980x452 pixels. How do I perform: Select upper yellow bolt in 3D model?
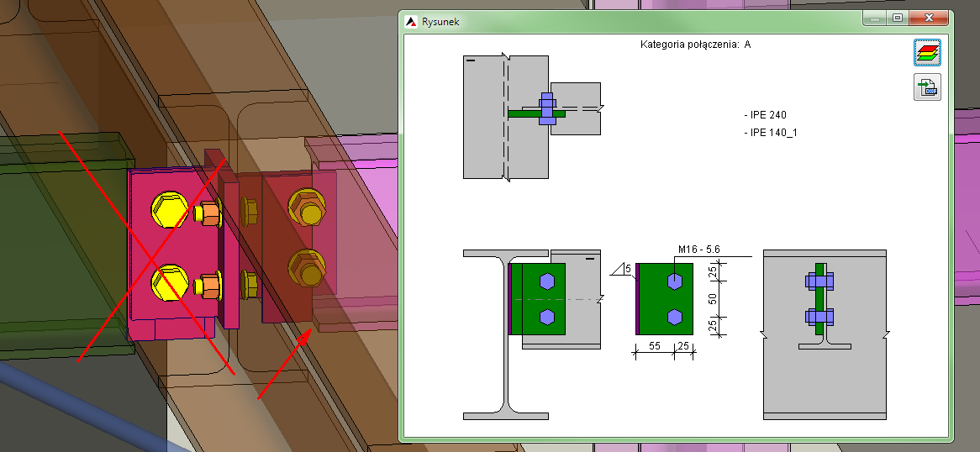click(x=170, y=211)
